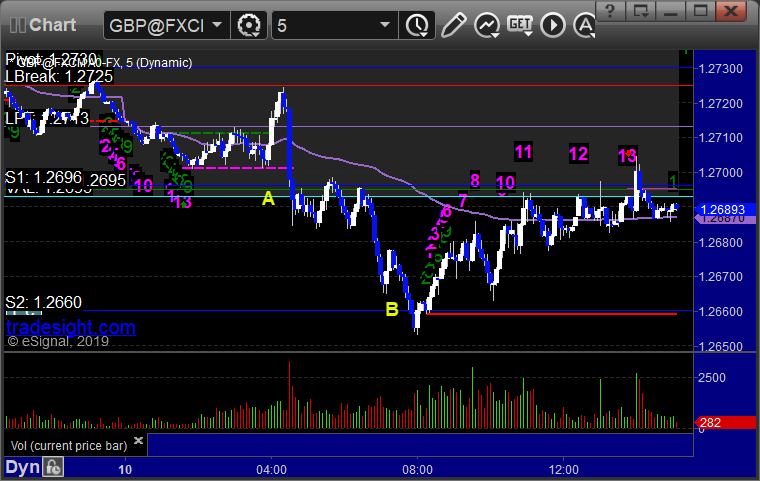
Task: Click the alerts A icon
Action: tap(585, 25)
